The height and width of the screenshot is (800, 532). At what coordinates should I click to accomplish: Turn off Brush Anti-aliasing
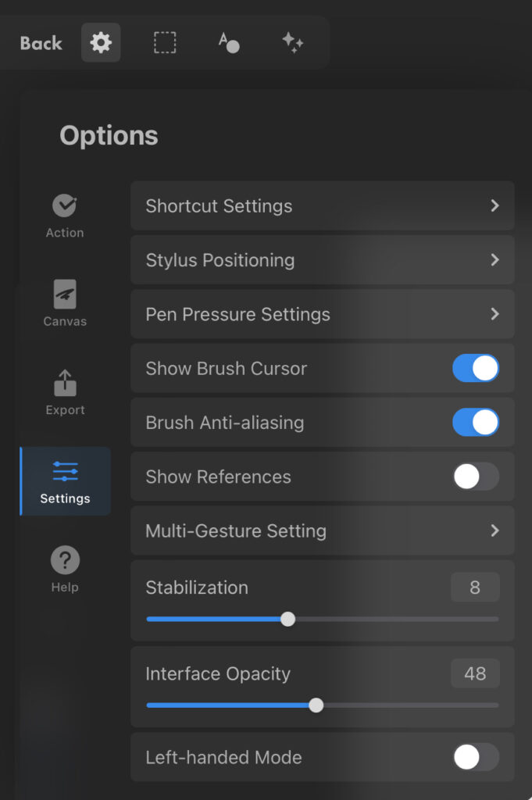pos(476,423)
